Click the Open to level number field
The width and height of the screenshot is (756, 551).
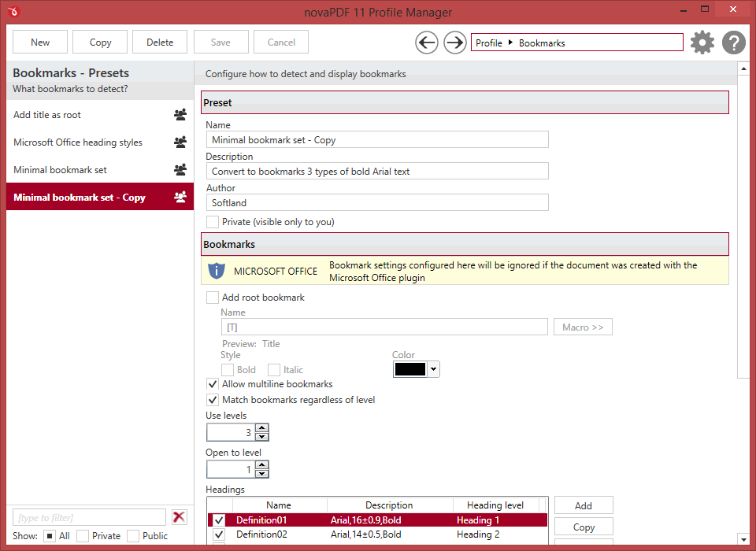(231, 469)
